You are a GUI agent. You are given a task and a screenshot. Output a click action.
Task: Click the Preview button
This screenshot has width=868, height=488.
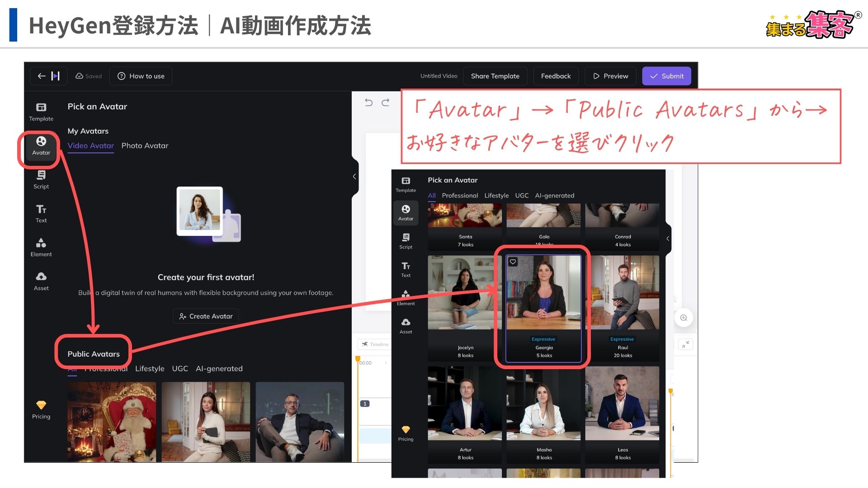click(610, 76)
